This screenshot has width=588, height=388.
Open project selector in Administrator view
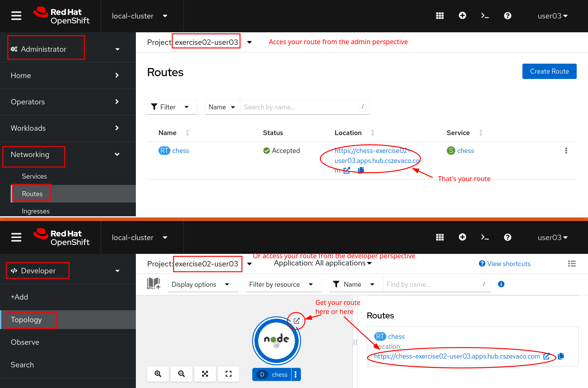coord(200,42)
